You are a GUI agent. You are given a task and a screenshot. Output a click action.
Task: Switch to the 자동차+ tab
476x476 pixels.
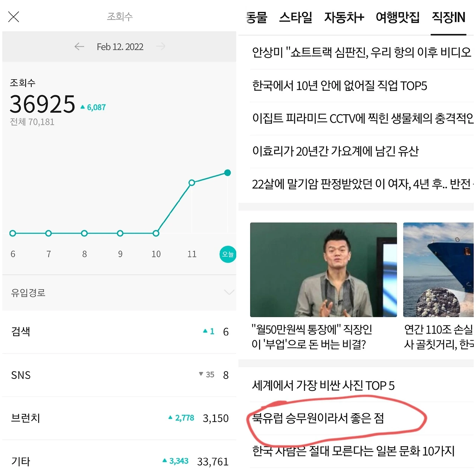coord(344,17)
